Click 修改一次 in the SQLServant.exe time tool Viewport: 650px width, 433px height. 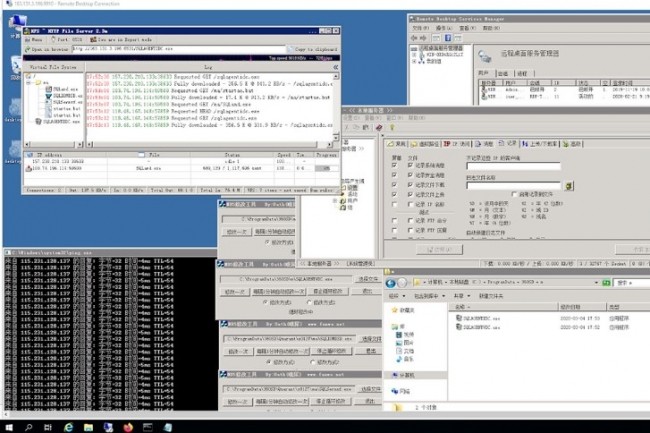(238, 402)
